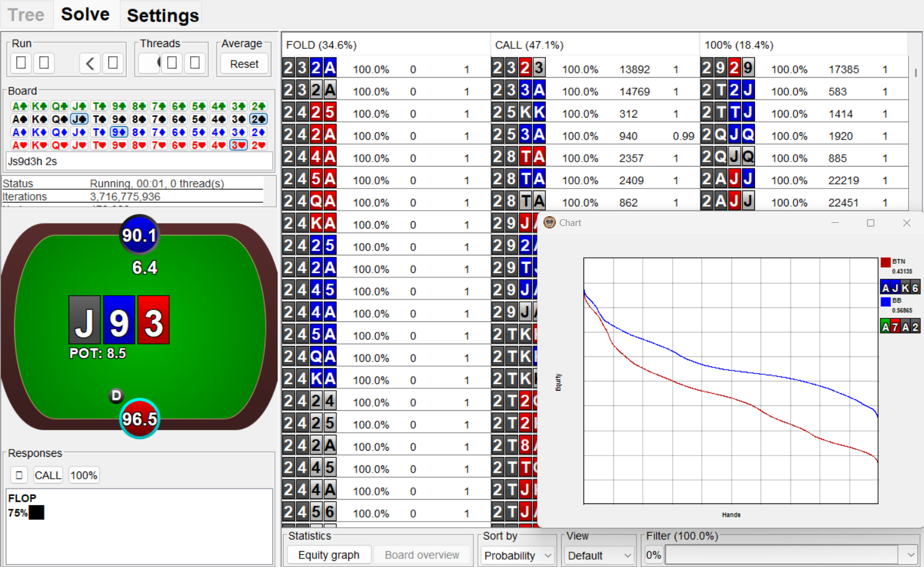The image size is (924, 567).
Task: Click the board input field showing Js9d3h 2s
Action: (x=139, y=161)
